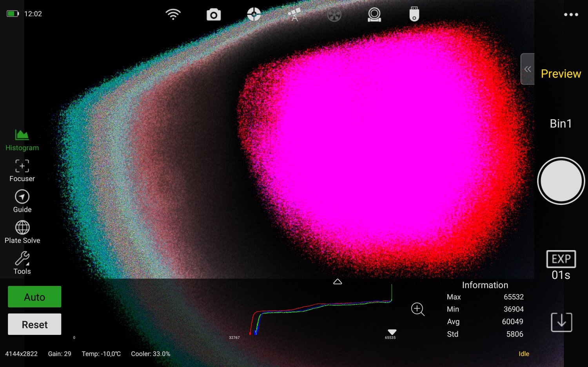
Task: Open the USB storage icon
Action: coord(414,14)
